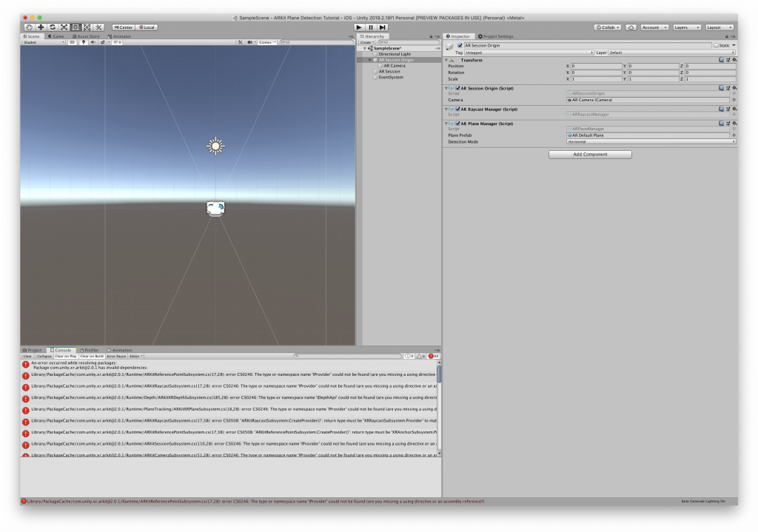Open AR Raycast Manager preset icon
758x532 pixels.
tap(728, 109)
